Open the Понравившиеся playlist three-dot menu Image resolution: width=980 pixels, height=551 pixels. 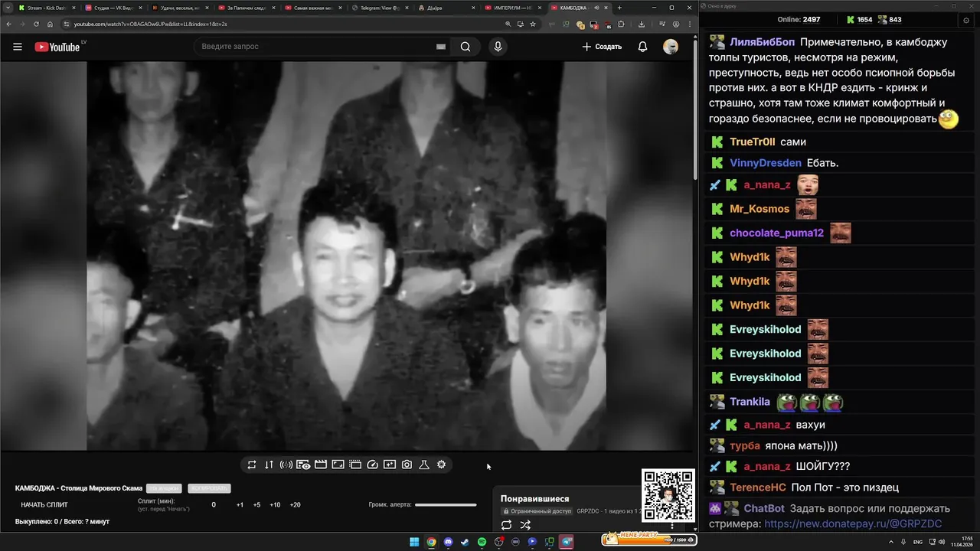tap(672, 525)
